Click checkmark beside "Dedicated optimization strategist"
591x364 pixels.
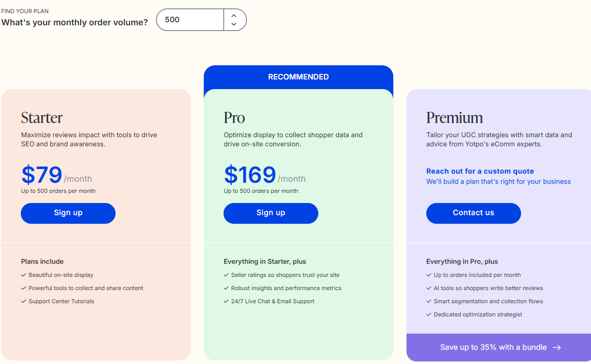click(429, 314)
